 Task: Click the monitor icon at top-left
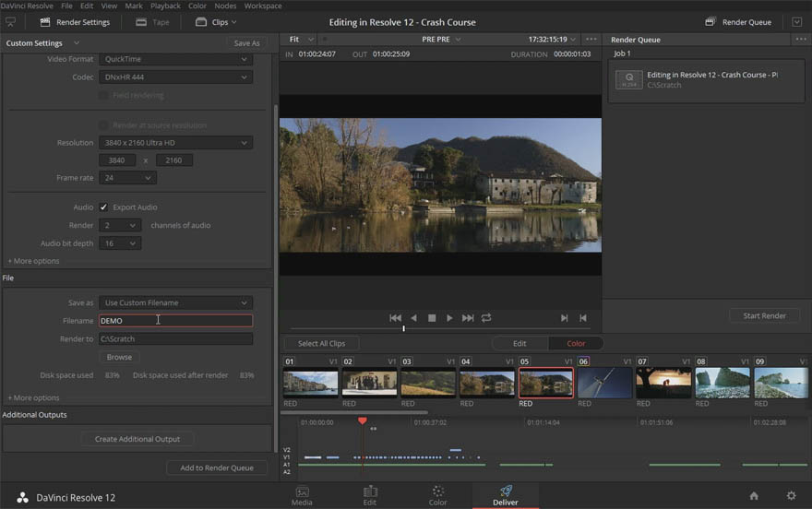[x=10, y=22]
